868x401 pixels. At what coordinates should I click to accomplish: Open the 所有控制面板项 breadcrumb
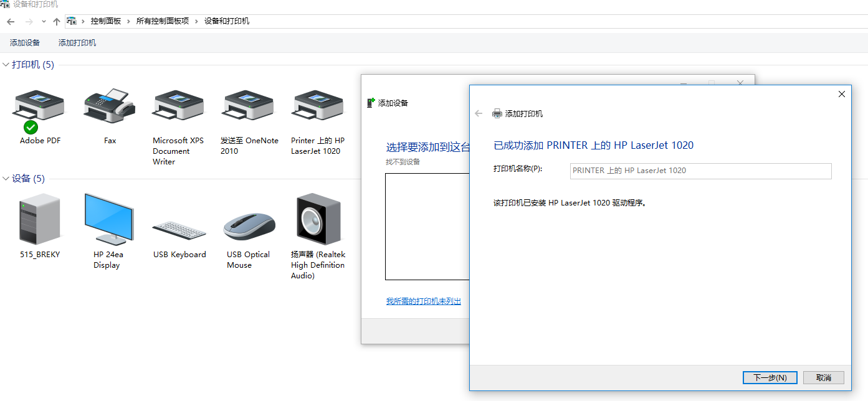tap(163, 21)
